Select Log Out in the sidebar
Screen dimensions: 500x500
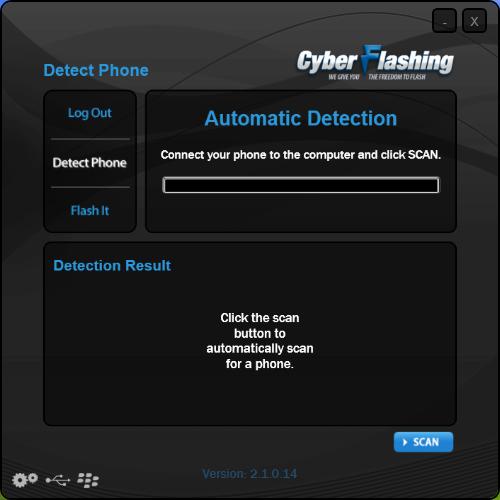tap(90, 113)
